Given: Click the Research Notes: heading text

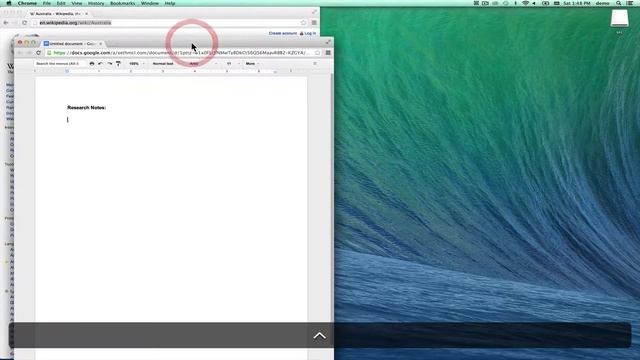Looking at the screenshot, I should click(x=87, y=108).
